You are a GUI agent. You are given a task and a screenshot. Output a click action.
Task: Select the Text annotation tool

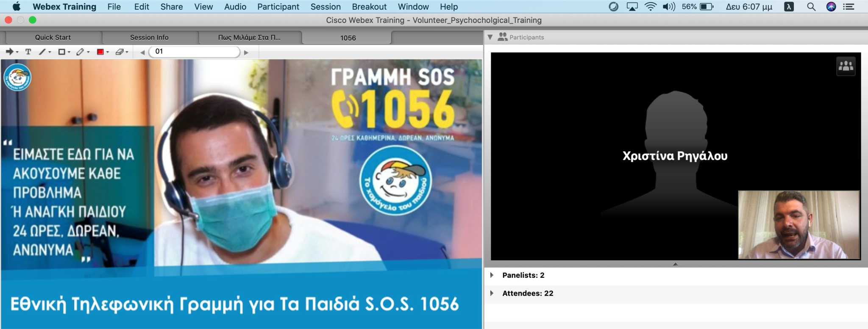point(28,52)
